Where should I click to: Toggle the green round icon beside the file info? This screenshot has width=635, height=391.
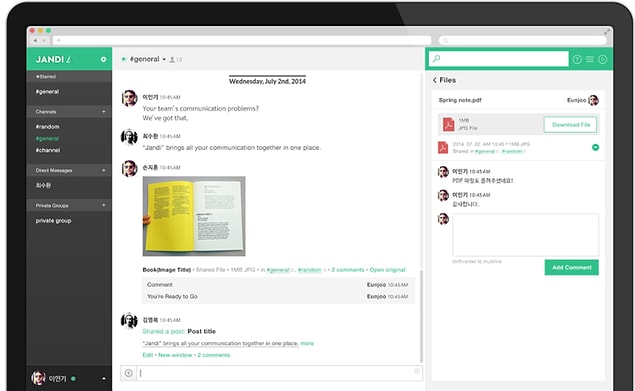pos(595,147)
